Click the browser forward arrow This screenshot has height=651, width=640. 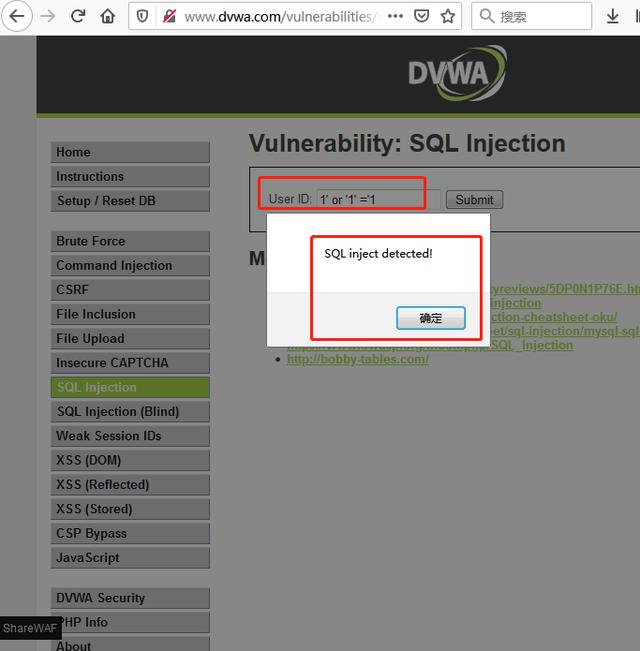(48, 16)
